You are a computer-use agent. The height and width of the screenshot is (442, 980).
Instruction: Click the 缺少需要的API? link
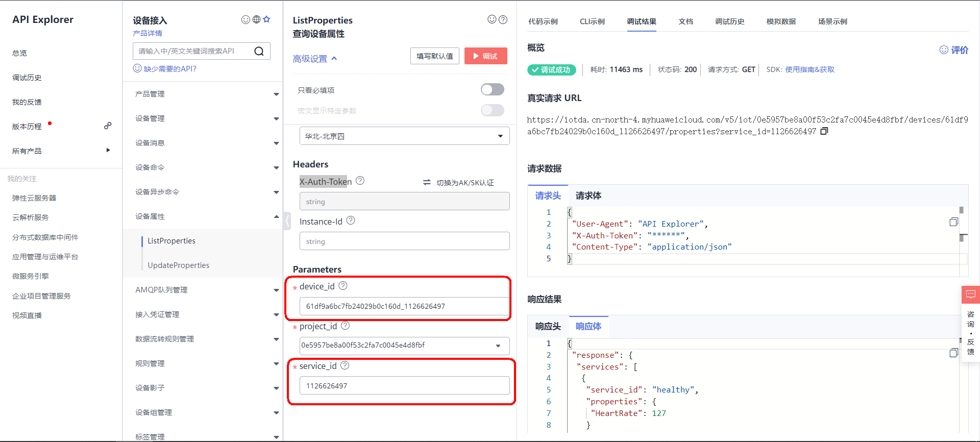click(x=169, y=68)
